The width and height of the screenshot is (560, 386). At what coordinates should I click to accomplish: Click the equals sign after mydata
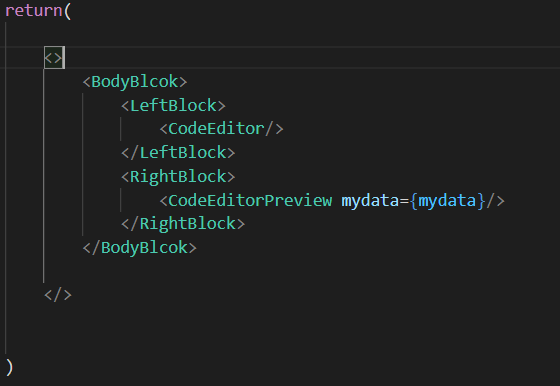tap(404, 201)
